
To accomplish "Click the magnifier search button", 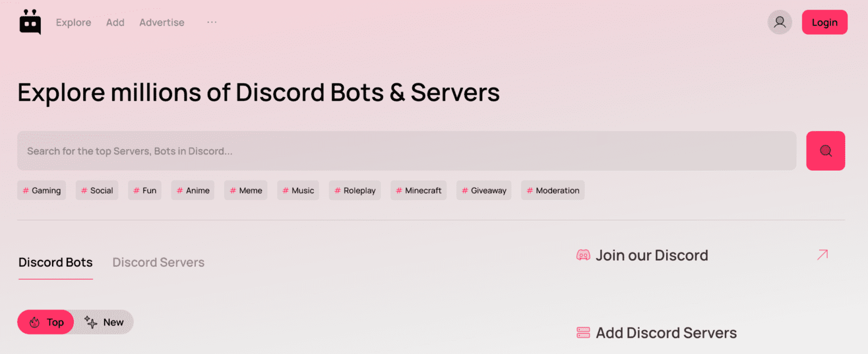I will click(825, 151).
